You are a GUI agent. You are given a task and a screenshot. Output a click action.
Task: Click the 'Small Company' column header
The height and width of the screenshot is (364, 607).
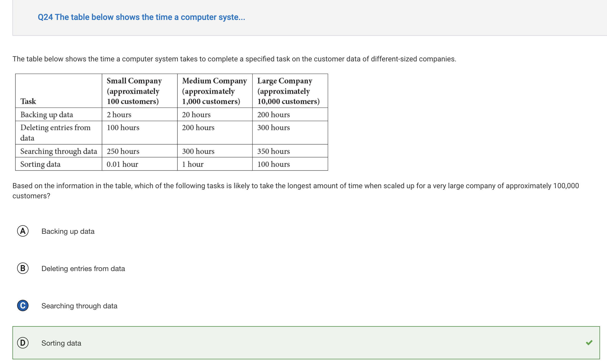coord(140,91)
